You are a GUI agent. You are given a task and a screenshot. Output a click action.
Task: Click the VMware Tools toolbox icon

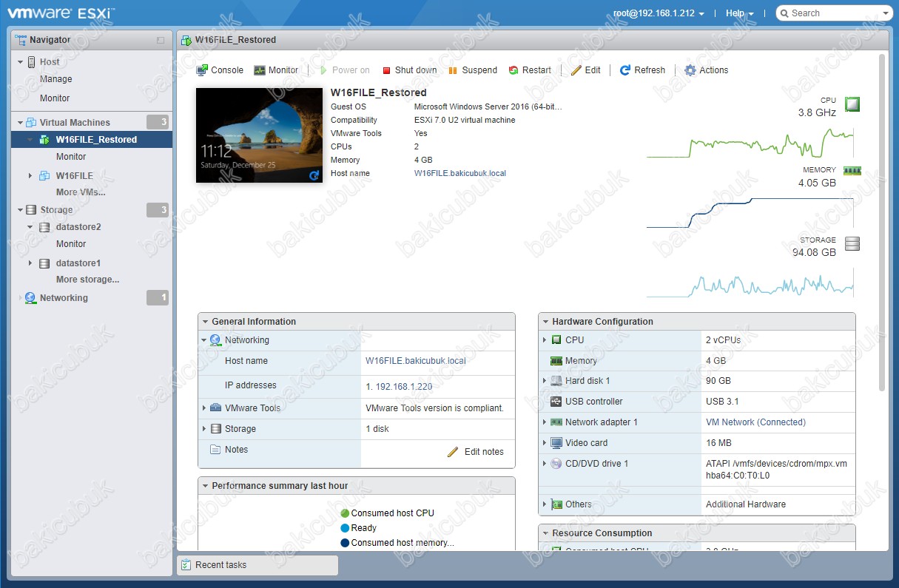coord(215,408)
